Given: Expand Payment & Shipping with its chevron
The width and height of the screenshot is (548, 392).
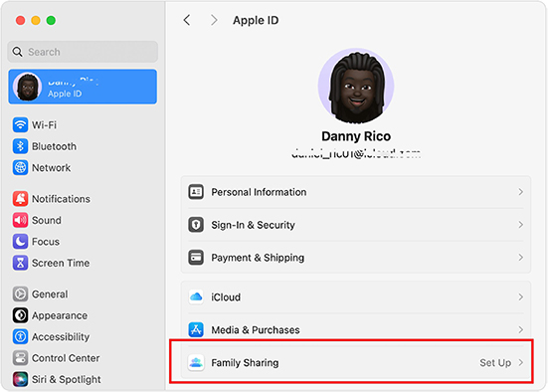Looking at the screenshot, I should (x=521, y=258).
